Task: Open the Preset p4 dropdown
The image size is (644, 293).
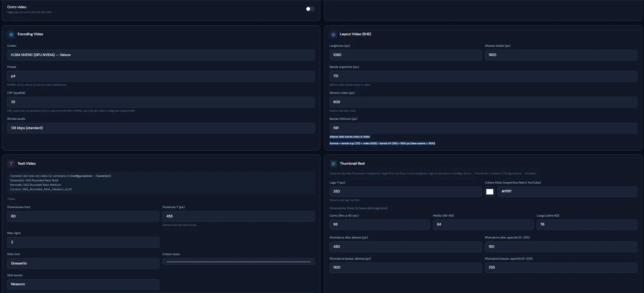Action: point(161,76)
